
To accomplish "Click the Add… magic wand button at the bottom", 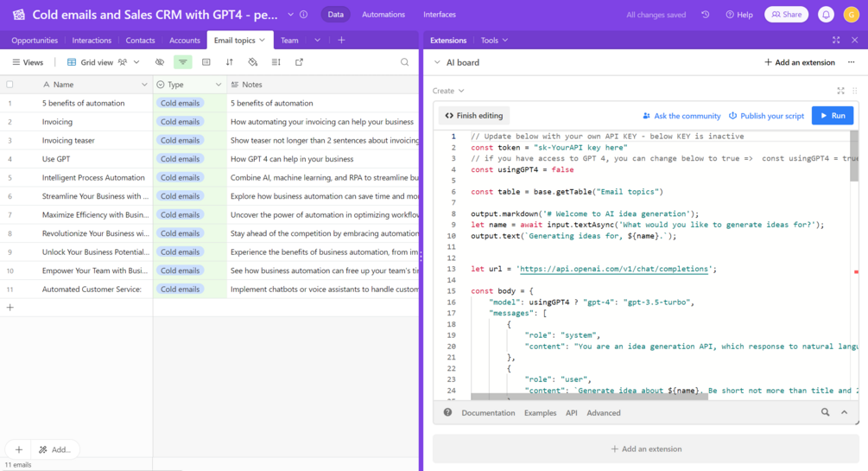I will click(54, 449).
